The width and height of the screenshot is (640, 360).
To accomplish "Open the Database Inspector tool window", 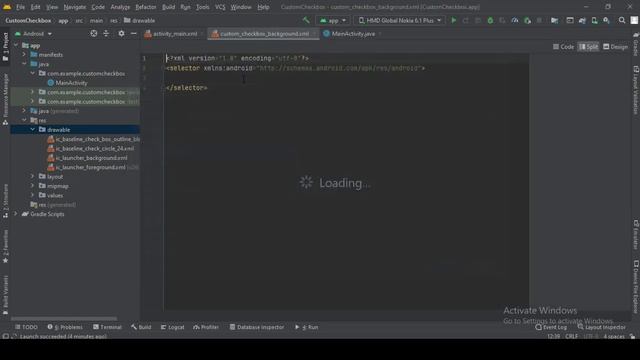I will click(x=256, y=327).
